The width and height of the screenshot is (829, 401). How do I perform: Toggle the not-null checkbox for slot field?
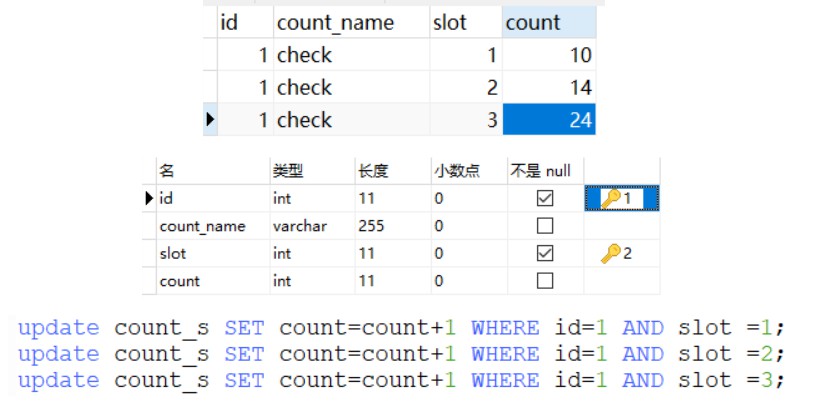[545, 253]
